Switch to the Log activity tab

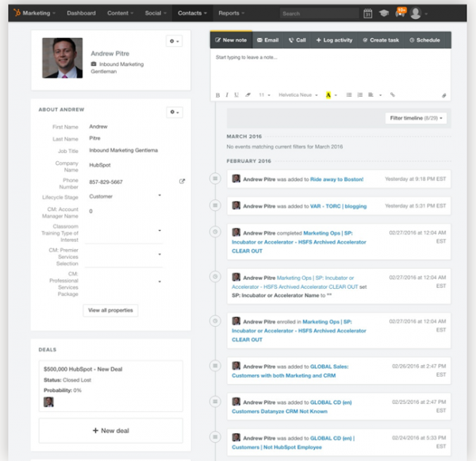click(x=334, y=40)
